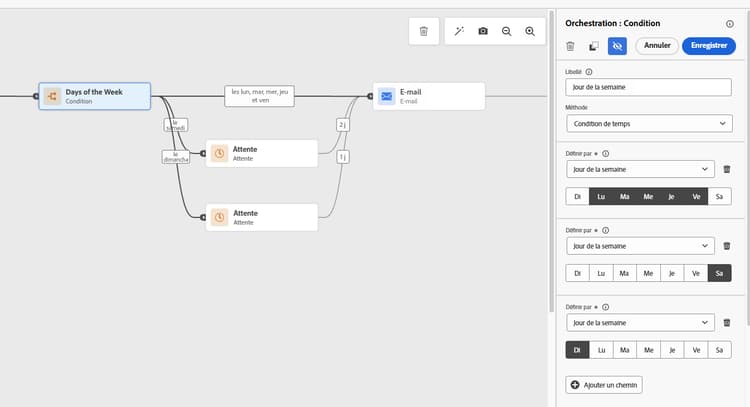Select the 'le samedi' transition label

(x=176, y=125)
